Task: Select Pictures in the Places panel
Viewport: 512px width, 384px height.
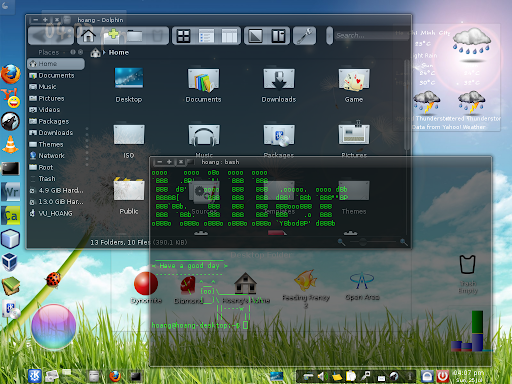Action: pos(56,99)
